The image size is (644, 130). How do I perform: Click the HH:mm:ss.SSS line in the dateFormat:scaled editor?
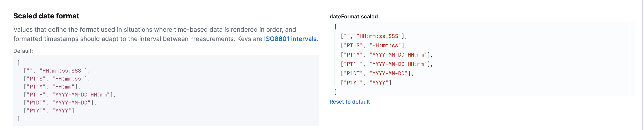click(374, 36)
